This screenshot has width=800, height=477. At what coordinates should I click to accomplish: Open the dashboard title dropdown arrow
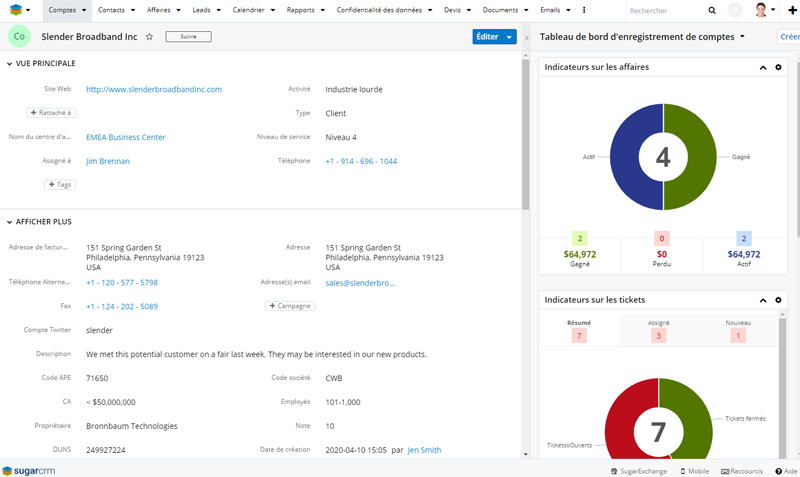tap(742, 37)
